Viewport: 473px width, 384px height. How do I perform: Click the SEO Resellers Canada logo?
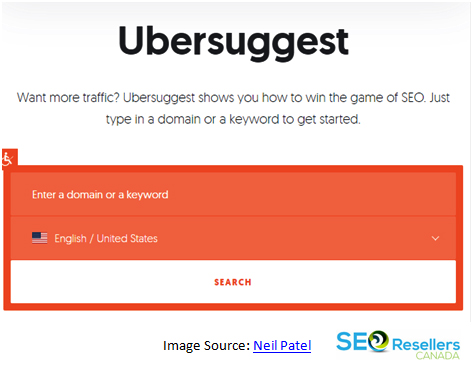[398, 345]
